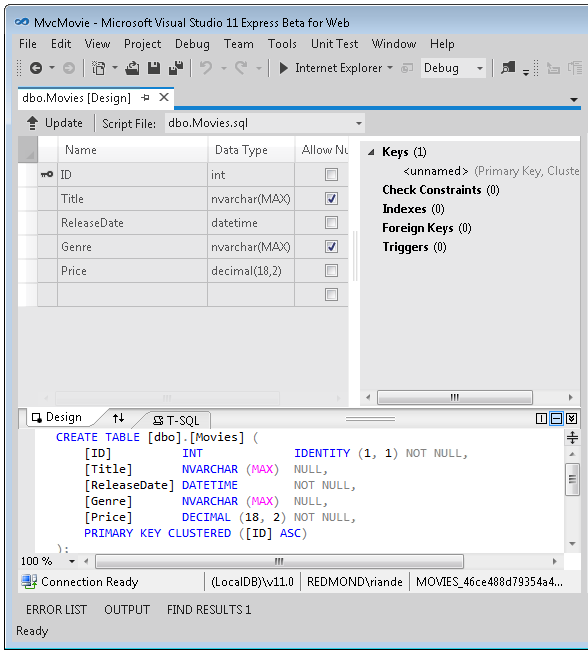Viewport: 588px width, 652px height.
Task: Close the dbo.Movies [Design] tab
Action: pyautogui.click(x=164, y=97)
